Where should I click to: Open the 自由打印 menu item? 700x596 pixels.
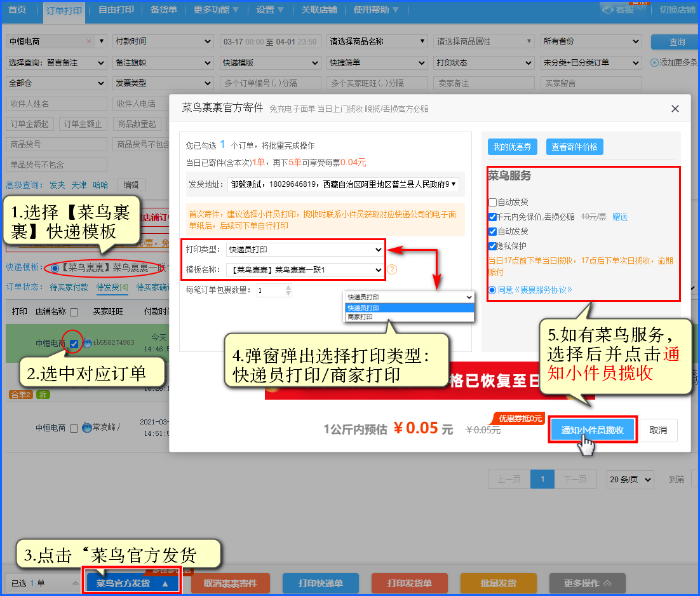click(x=116, y=10)
